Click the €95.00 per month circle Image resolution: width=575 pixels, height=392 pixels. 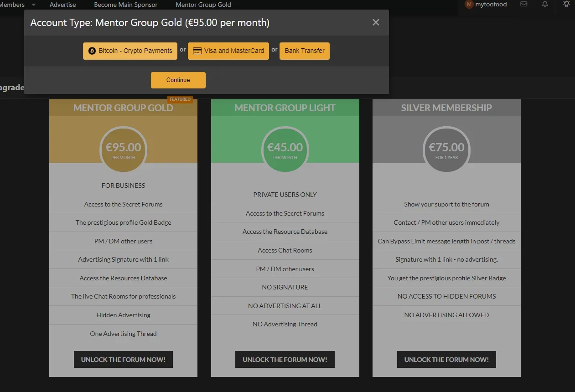tap(123, 150)
